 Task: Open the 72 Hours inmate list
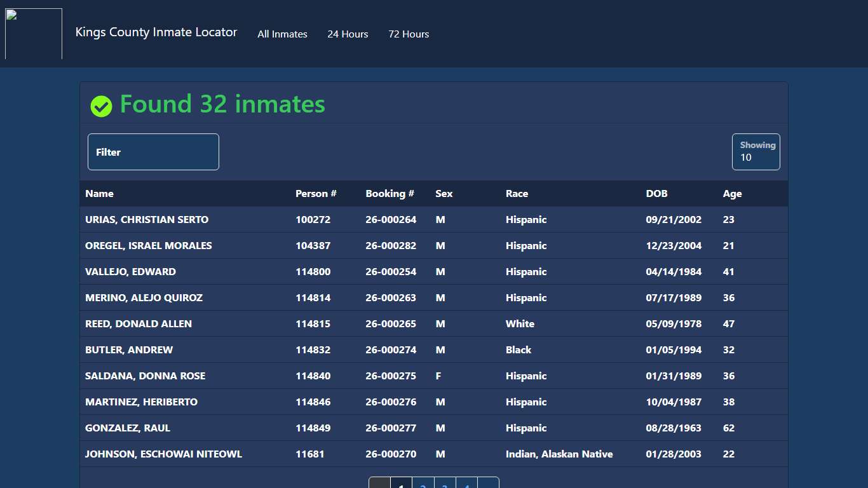pos(409,34)
